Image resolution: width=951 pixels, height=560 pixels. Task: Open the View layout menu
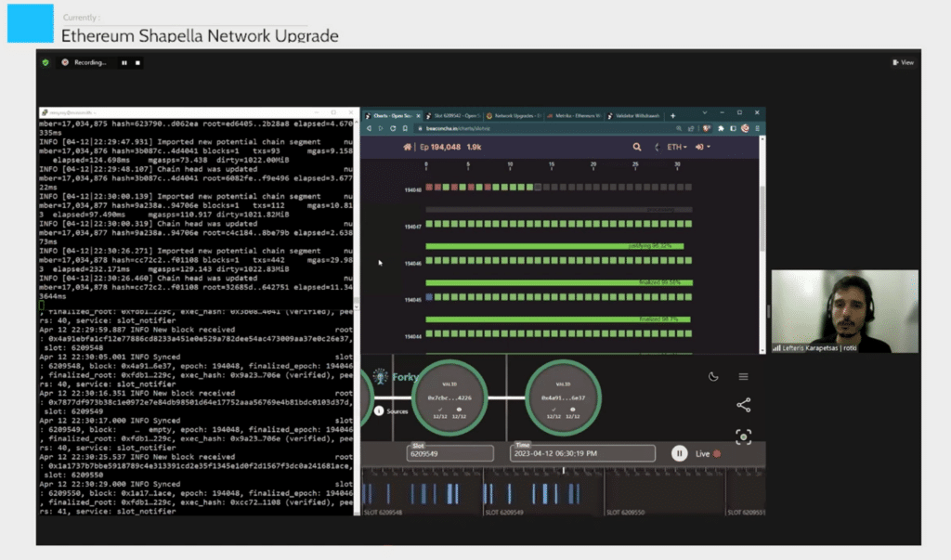pyautogui.click(x=903, y=62)
